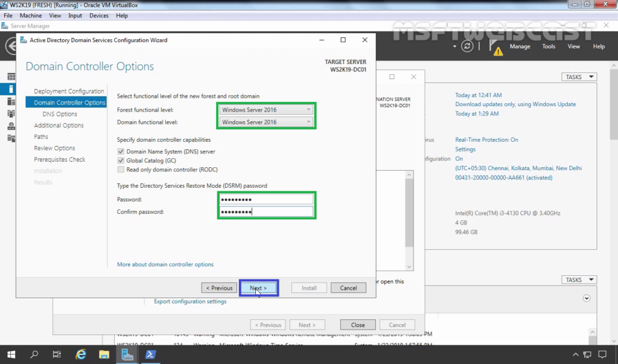Open the Forest functional level dropdown
Screen dimensions: 618x364
click(266, 110)
